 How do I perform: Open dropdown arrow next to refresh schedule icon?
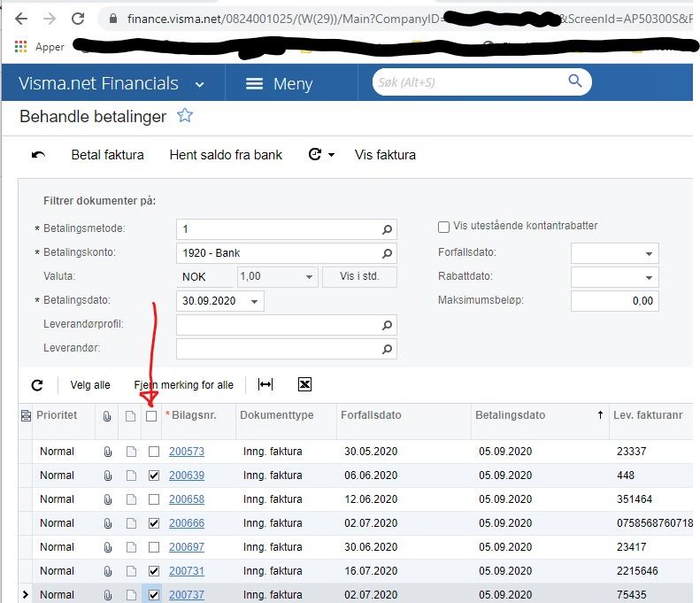tap(331, 155)
